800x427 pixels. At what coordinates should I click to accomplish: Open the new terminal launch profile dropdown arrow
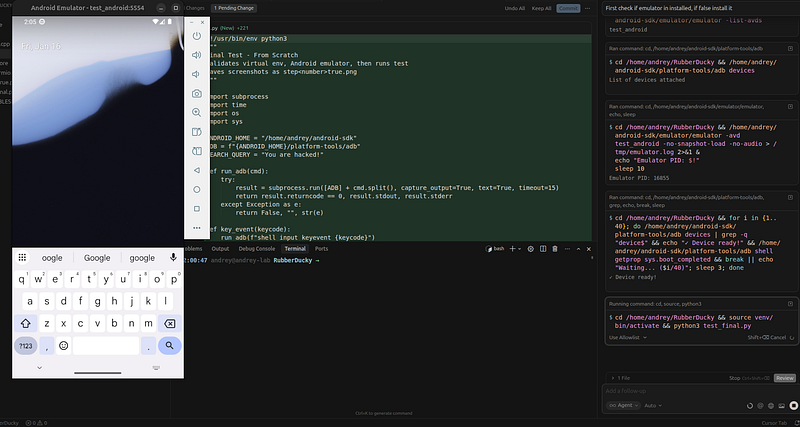point(520,249)
